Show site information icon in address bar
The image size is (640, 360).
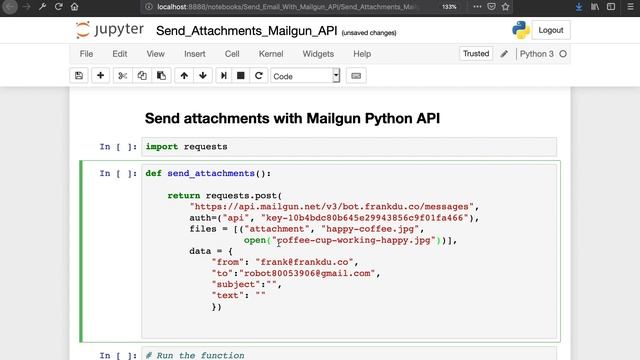[x=149, y=7]
